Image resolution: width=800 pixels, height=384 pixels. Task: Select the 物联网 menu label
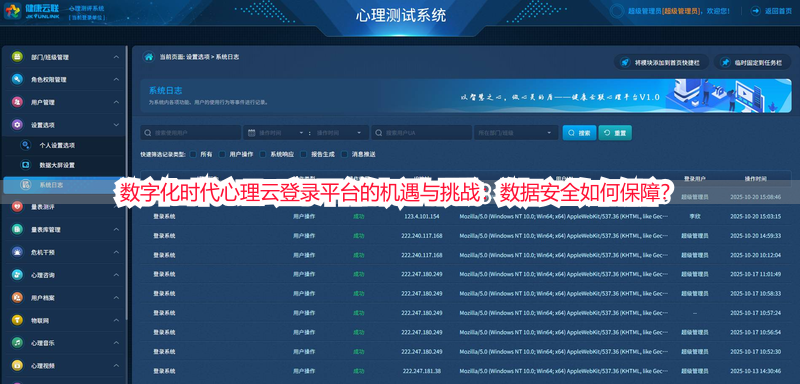click(x=39, y=321)
